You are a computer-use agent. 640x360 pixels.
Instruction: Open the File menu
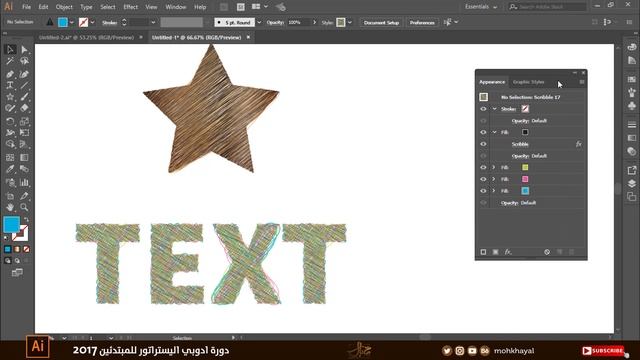[27, 7]
